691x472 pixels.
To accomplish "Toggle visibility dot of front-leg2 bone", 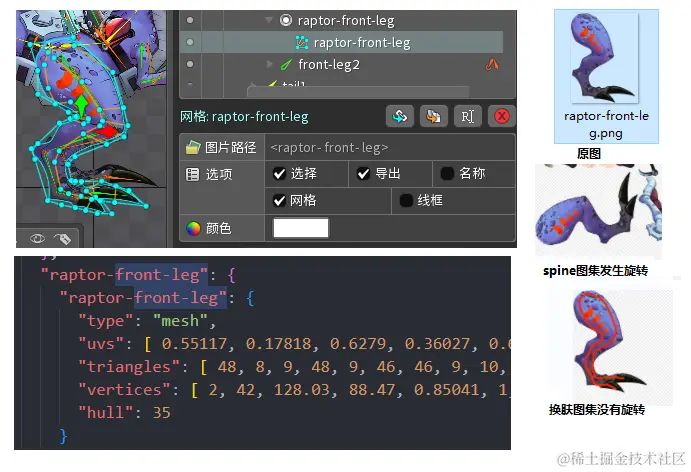I will pos(190,64).
